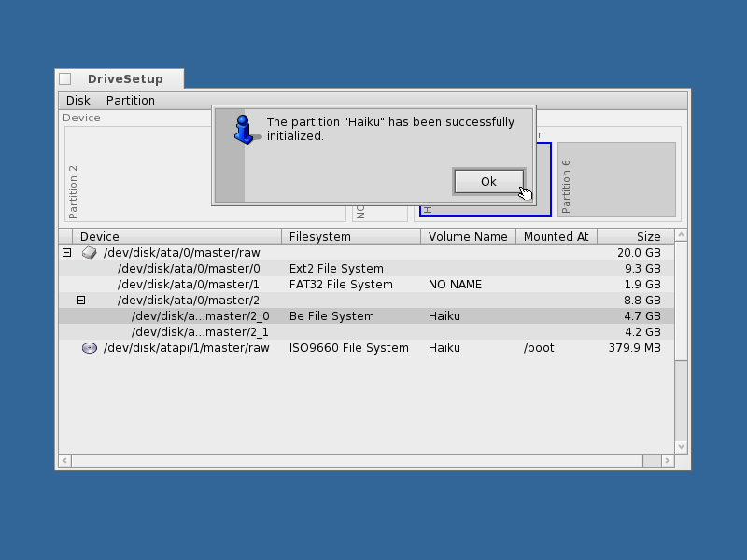Image resolution: width=747 pixels, height=560 pixels.
Task: Click the down arrow of the vertical scrollbar
Action: point(682,447)
